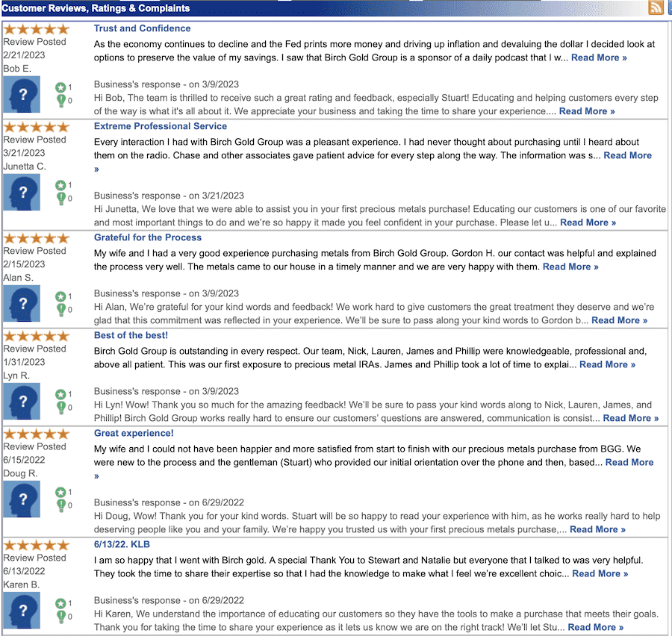This screenshot has height=636, width=672.
Task: Click the reviewer name 'Lyn R.'
Action: (x=16, y=375)
